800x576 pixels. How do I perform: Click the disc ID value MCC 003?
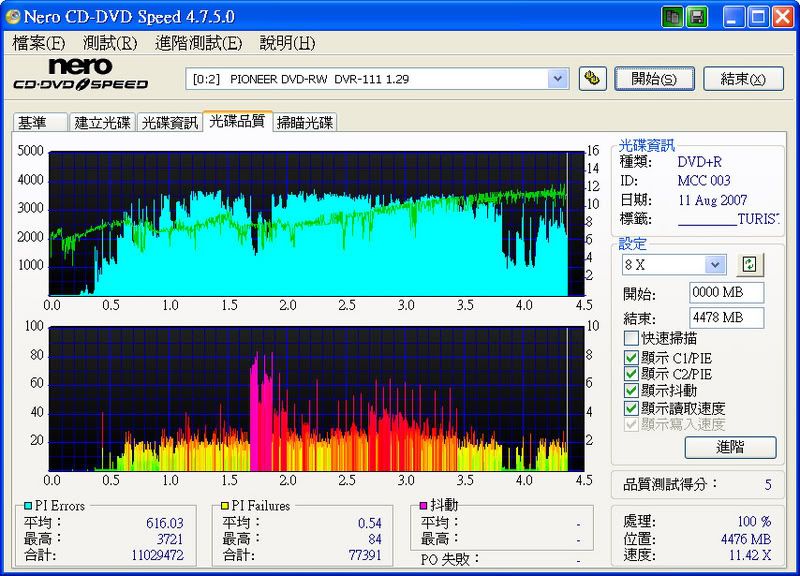(x=704, y=181)
